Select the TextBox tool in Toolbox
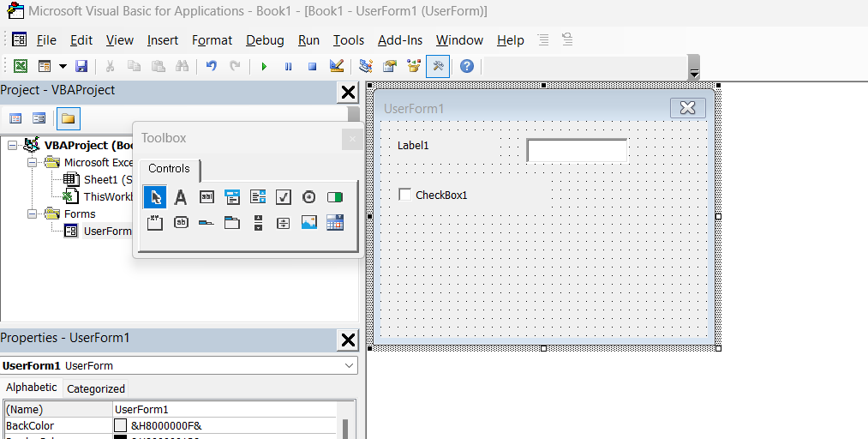The width and height of the screenshot is (868, 439). point(207,197)
